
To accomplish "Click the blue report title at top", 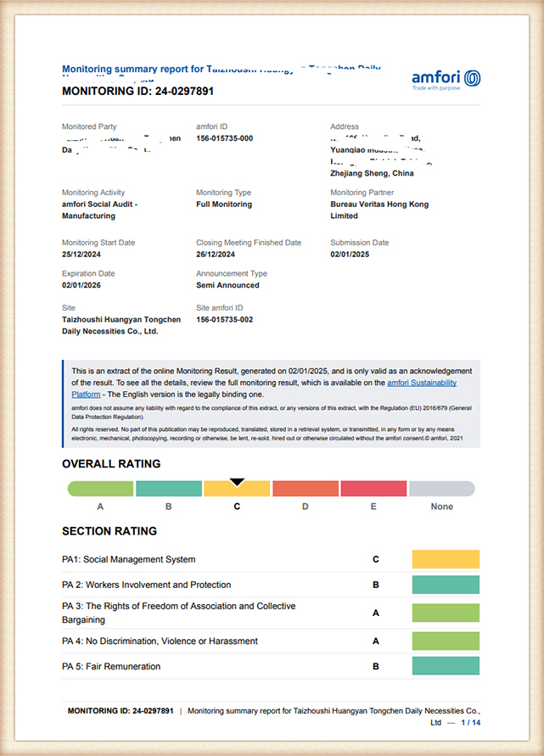I will 221,69.
